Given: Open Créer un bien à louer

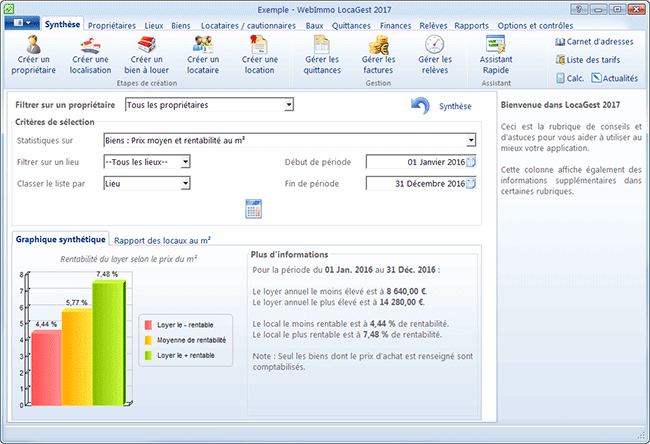Looking at the screenshot, I should 146,46.
